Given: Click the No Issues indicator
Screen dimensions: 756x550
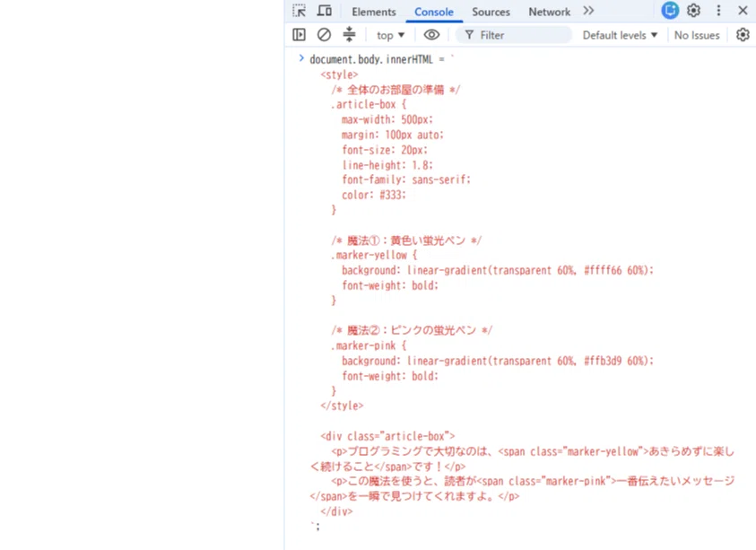Looking at the screenshot, I should tap(697, 35).
